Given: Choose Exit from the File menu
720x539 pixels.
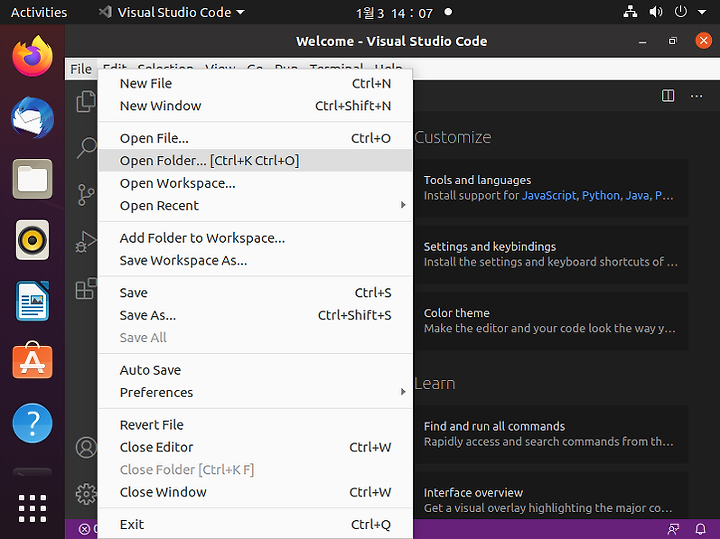Looking at the screenshot, I should (255, 525).
